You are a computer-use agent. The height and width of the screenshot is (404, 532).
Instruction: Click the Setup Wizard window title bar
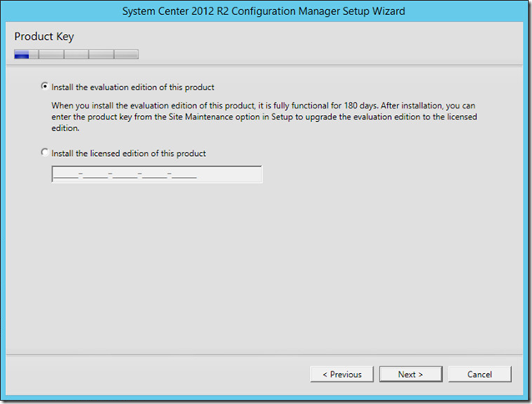pos(265,11)
